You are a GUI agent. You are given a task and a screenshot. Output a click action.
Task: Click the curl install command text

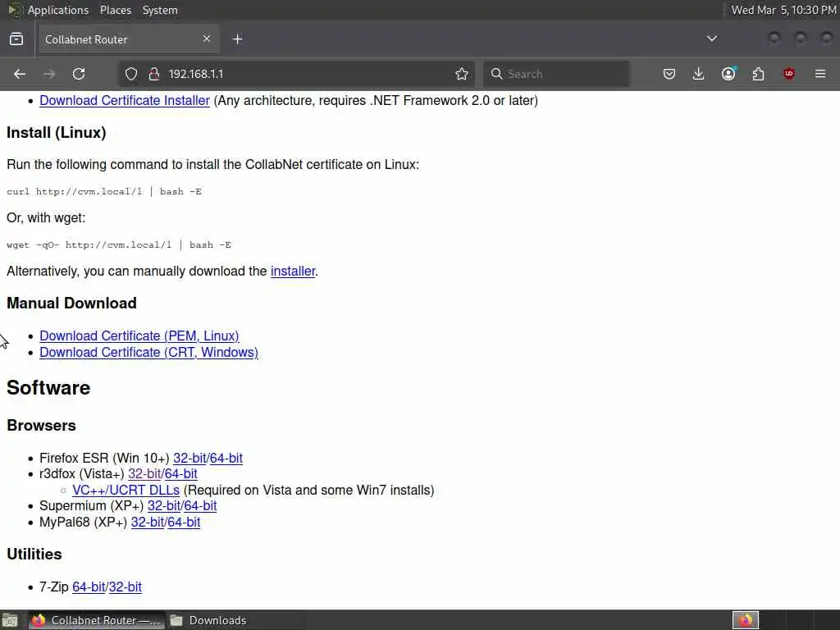[x=104, y=191]
